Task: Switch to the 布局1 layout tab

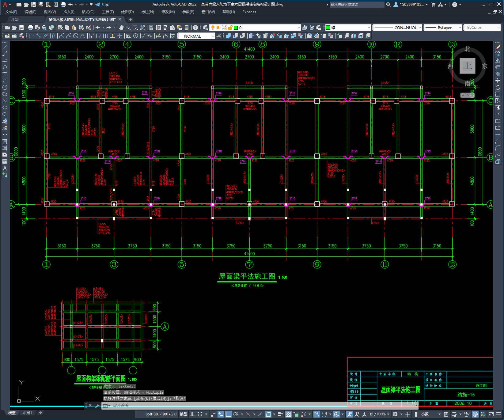Action: coord(27,413)
